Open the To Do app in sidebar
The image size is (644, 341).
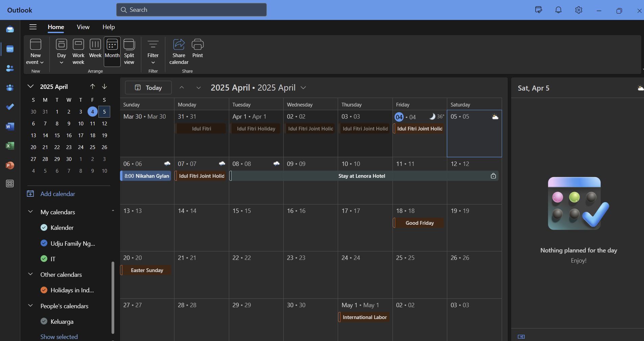(10, 107)
